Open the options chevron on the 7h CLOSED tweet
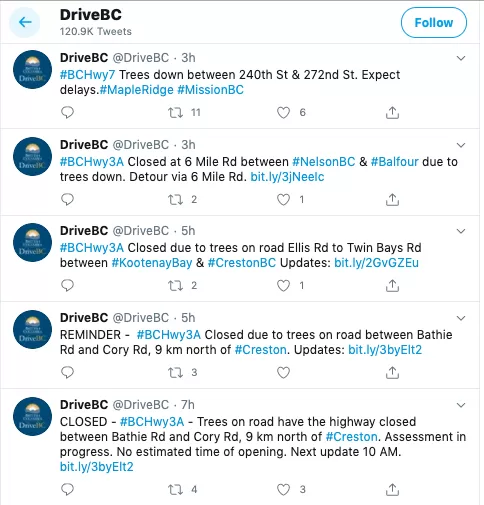The image size is (484, 505). click(461, 405)
